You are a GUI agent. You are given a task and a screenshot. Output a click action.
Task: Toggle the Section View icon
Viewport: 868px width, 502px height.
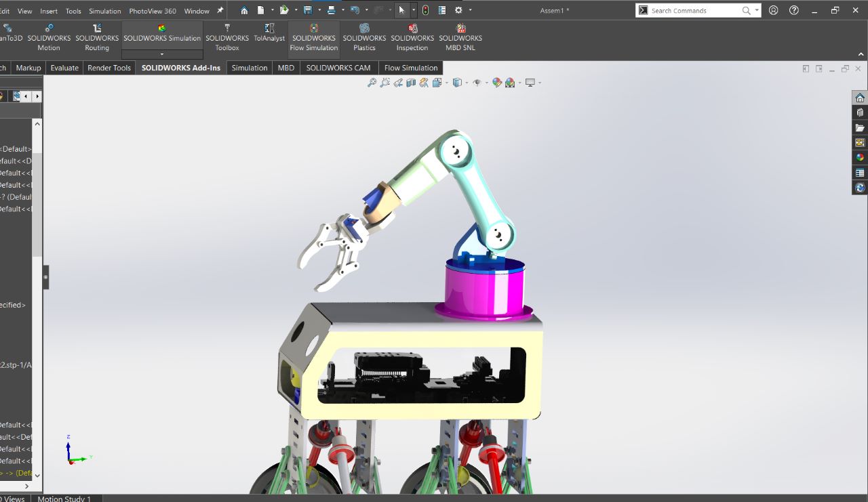pos(411,83)
